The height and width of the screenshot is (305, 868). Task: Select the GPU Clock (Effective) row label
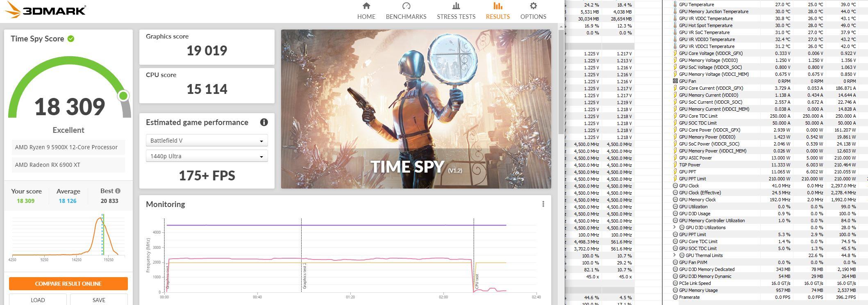(700, 193)
